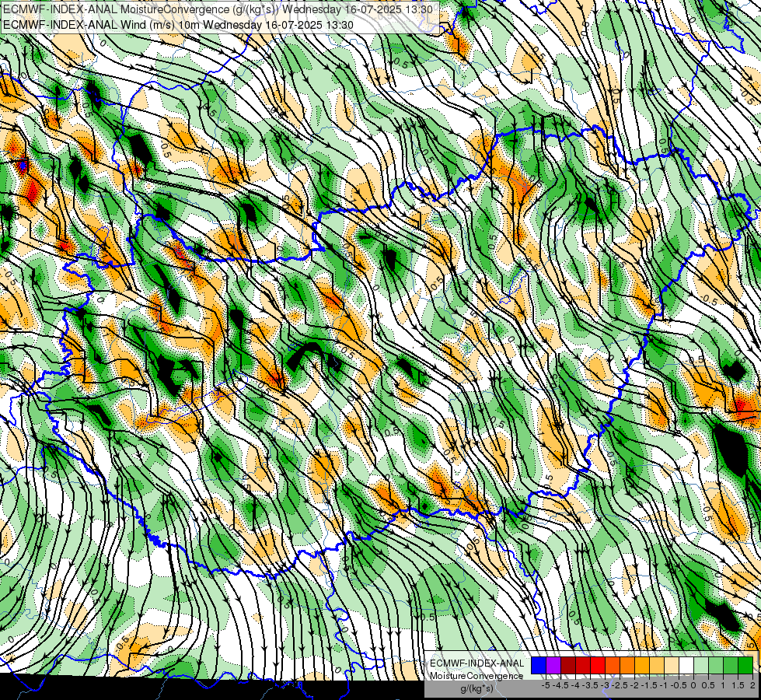This screenshot has height=700, width=761.
Task: Select legend swatch between 1 and 1.5
Action: 731,666
